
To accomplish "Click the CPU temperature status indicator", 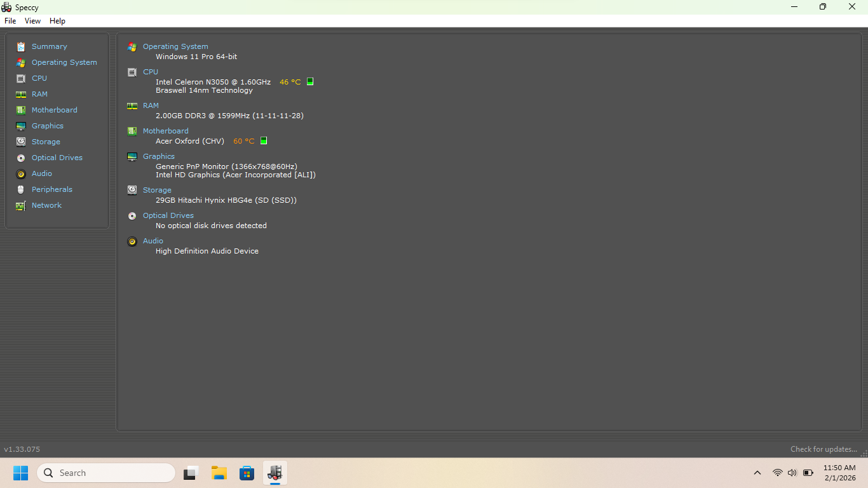I will (310, 81).
